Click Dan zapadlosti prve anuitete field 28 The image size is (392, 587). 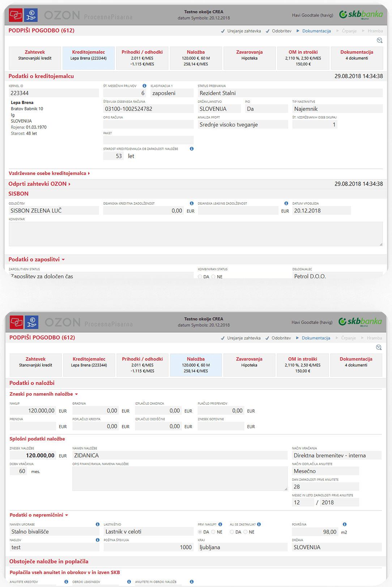tap(325, 487)
